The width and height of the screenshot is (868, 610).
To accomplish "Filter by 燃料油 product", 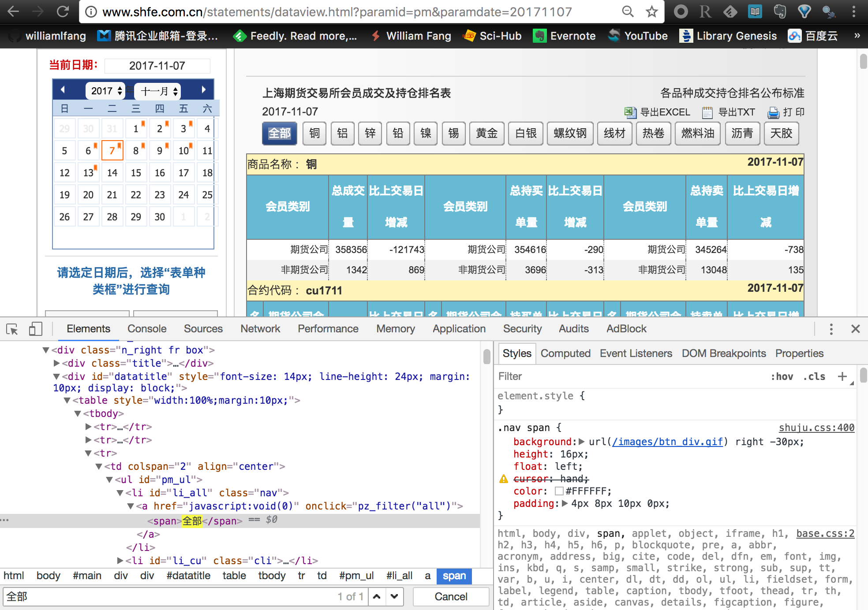I will click(x=698, y=133).
